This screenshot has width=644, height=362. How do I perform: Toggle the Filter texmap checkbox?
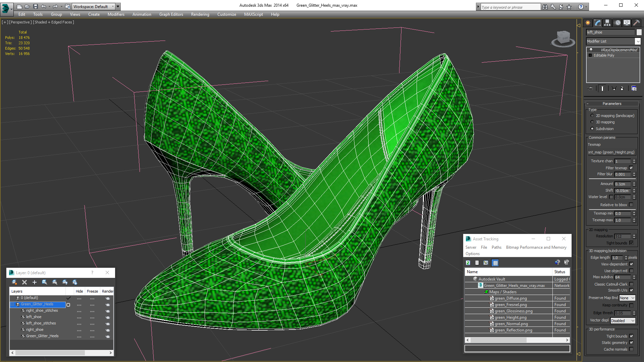click(631, 168)
